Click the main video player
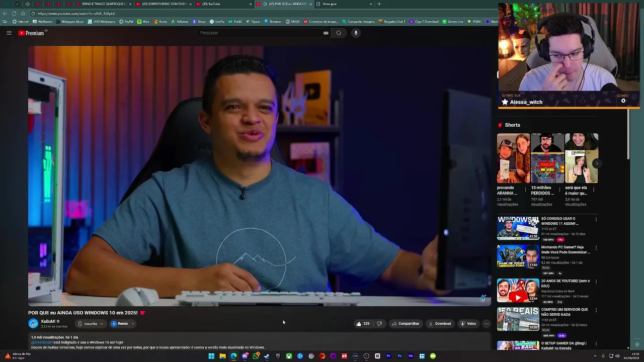The image size is (644, 362). click(x=260, y=176)
